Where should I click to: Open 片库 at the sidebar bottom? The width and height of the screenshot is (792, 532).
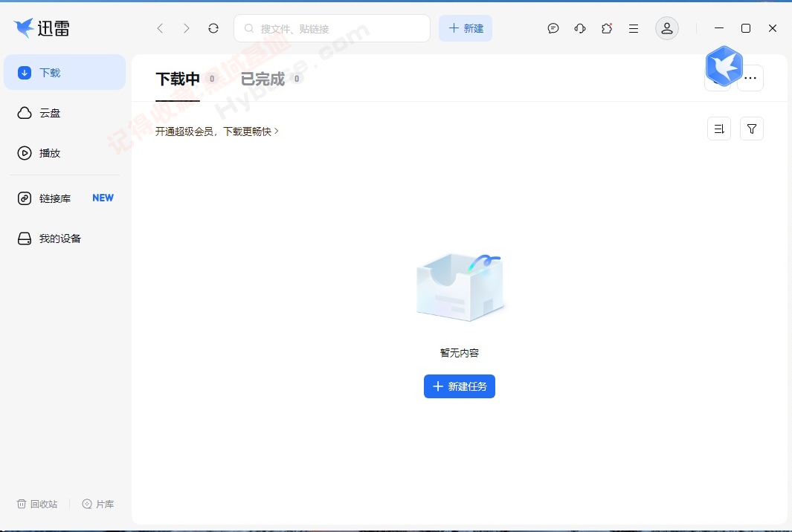98,504
